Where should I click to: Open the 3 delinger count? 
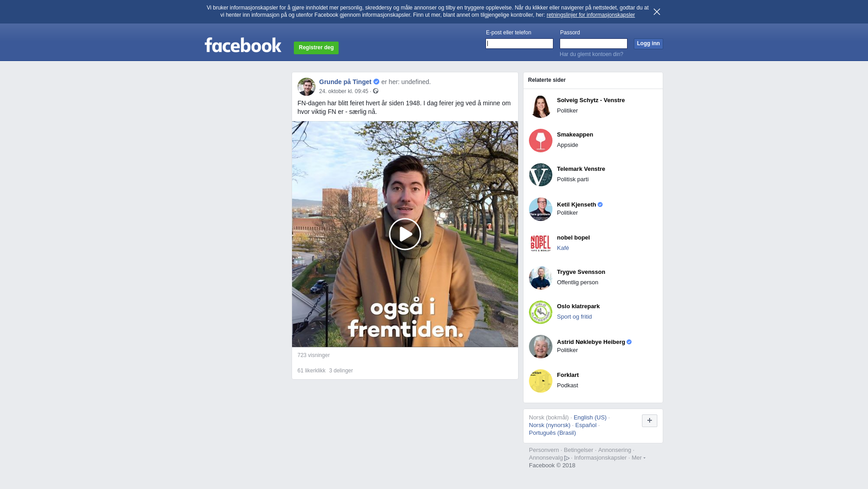point(341,371)
